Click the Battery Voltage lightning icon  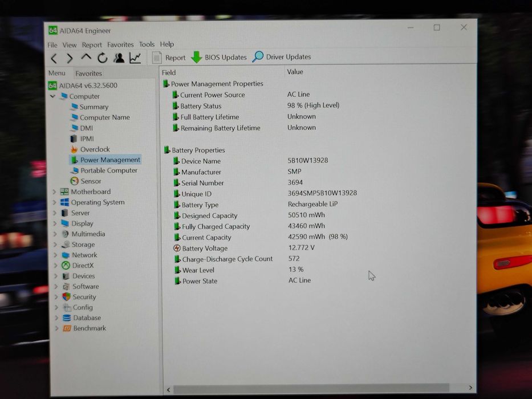click(x=177, y=249)
